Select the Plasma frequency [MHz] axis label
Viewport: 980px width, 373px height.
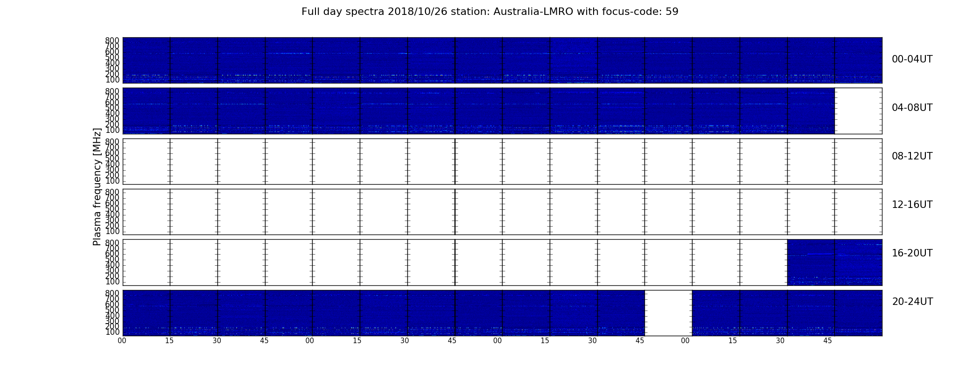[97, 186]
